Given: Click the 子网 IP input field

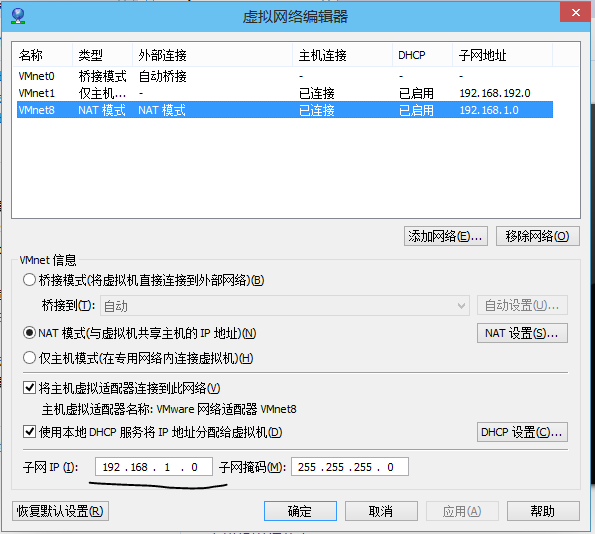Looking at the screenshot, I should pyautogui.click(x=154, y=466).
